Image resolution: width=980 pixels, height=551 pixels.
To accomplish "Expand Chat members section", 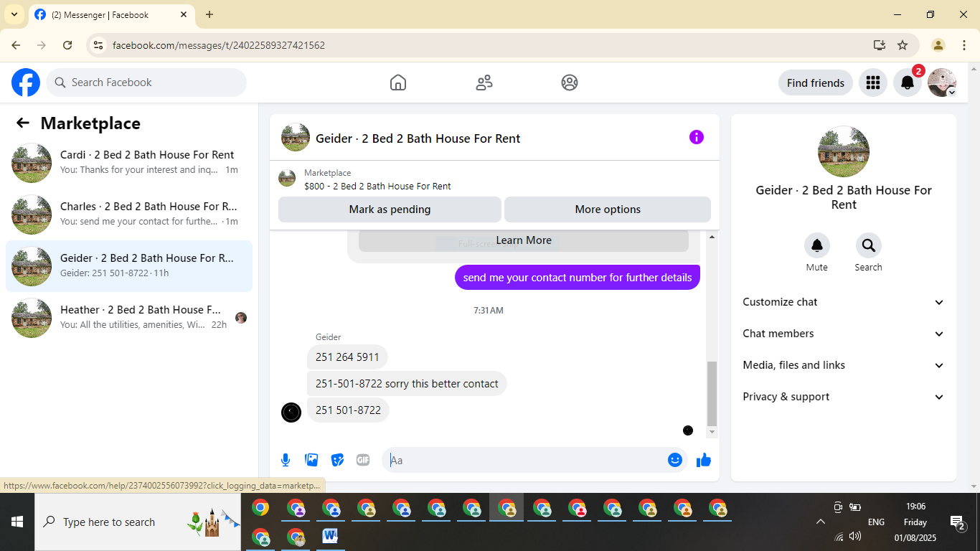I will (x=844, y=334).
